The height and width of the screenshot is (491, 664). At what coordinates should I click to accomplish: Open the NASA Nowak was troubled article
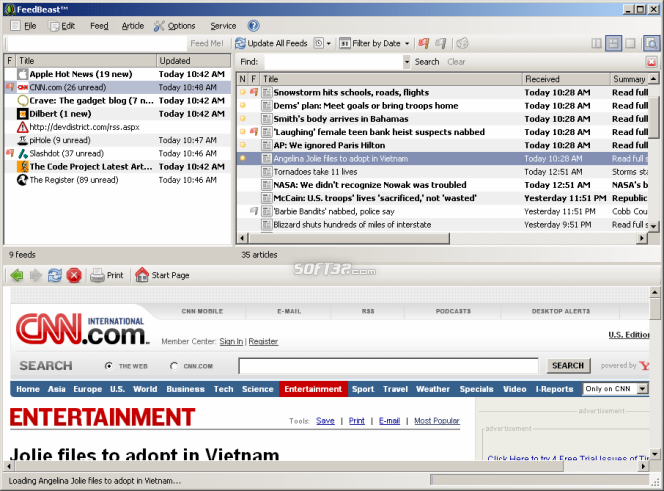(442, 185)
